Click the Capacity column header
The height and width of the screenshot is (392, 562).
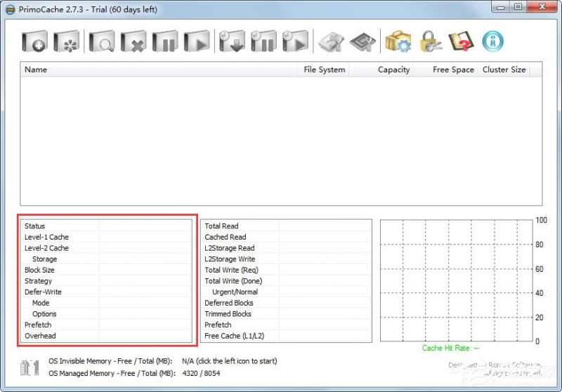[393, 70]
